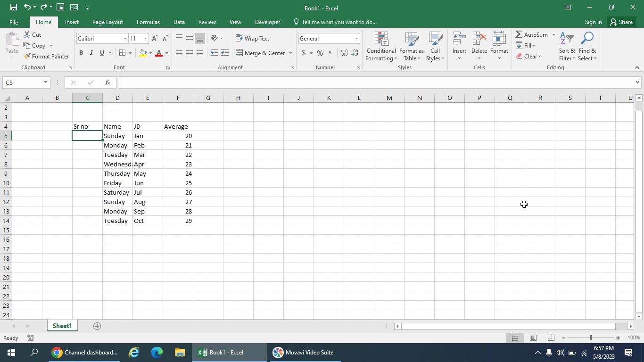Viewport: 644px width, 362px height.
Task: Switch to Page Layout view icon
Action: click(533, 338)
